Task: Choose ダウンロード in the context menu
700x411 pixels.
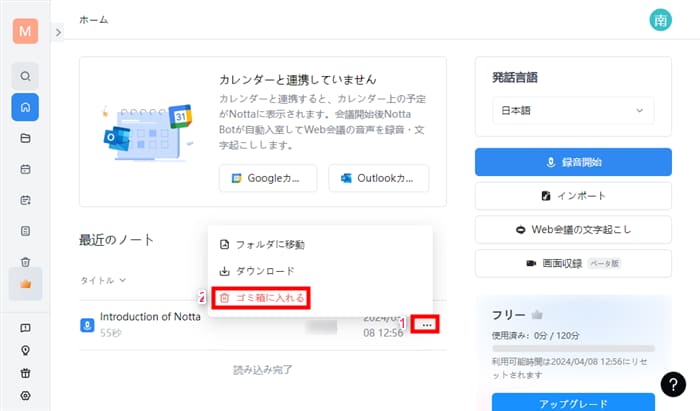Action: click(256, 271)
